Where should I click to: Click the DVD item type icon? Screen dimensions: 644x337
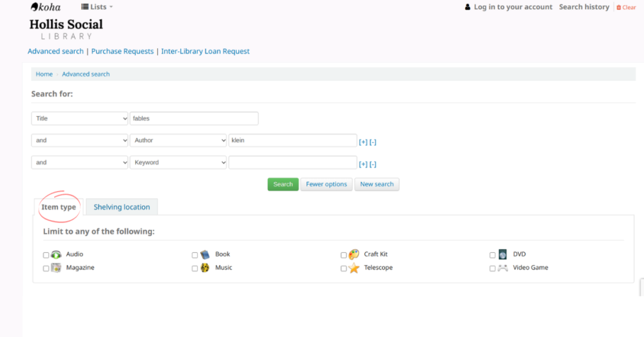pos(503,255)
